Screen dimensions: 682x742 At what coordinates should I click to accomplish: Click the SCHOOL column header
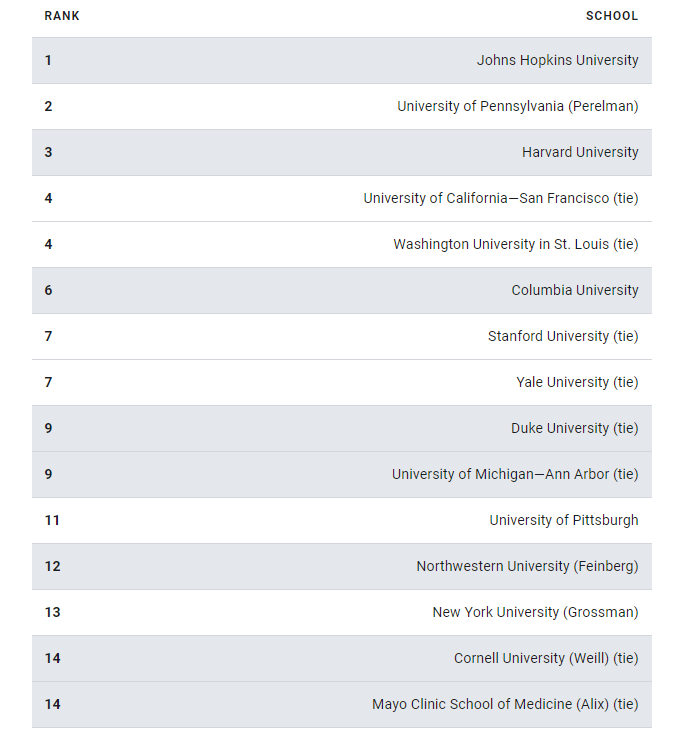point(611,16)
